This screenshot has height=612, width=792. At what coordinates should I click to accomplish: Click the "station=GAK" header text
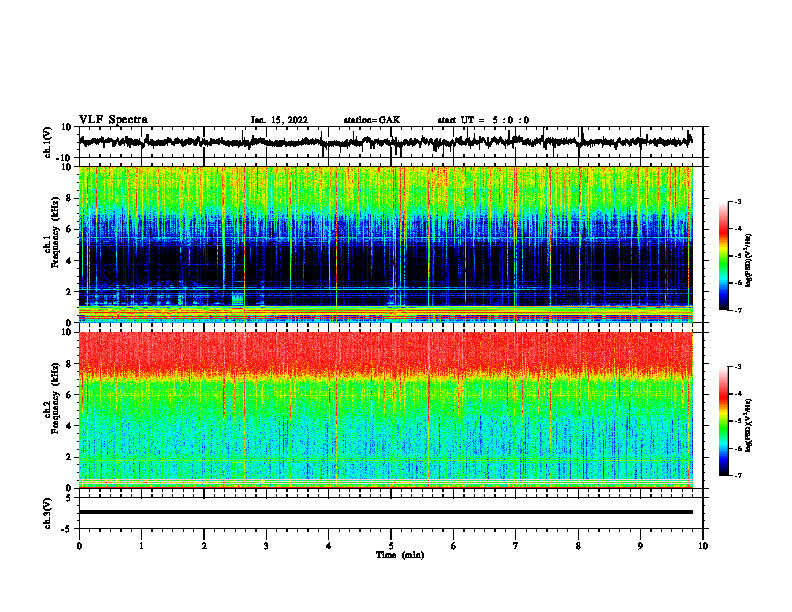(x=372, y=120)
